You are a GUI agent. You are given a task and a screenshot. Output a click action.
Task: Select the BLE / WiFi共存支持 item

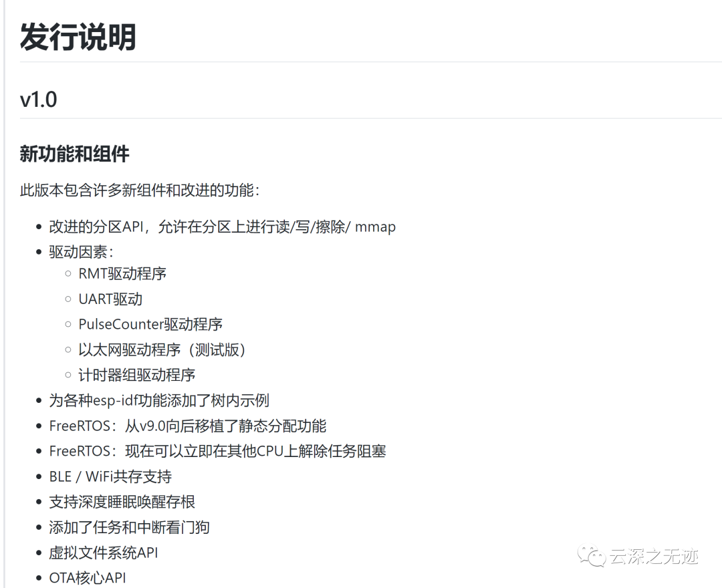110,476
